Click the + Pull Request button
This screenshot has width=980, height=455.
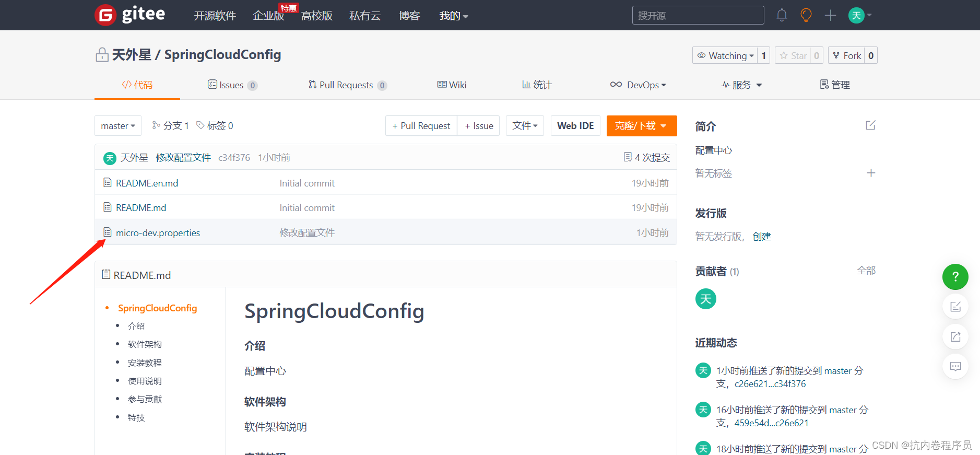421,126
